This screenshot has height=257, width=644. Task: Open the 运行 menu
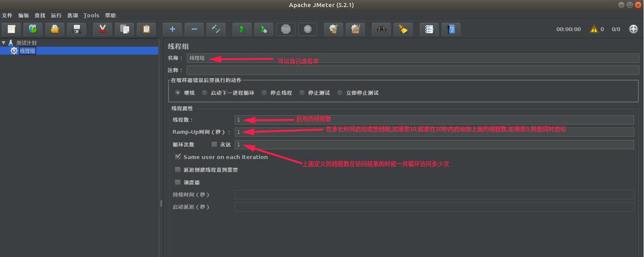coord(56,15)
